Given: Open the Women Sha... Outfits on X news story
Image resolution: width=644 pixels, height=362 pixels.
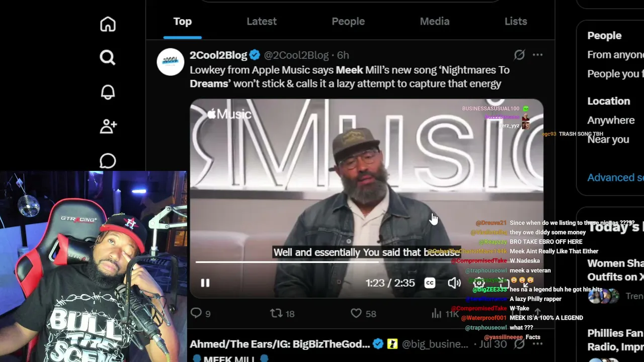Looking at the screenshot, I should (615, 270).
